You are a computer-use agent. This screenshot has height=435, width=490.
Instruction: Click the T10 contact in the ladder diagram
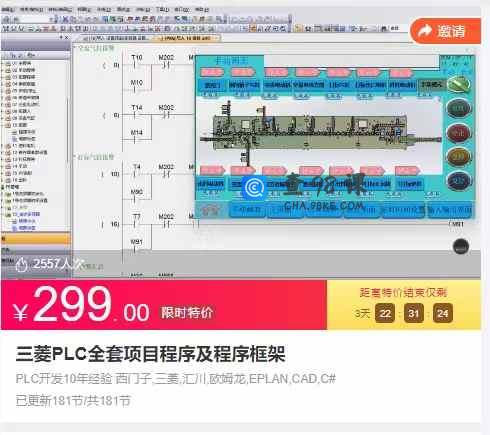[x=137, y=61]
